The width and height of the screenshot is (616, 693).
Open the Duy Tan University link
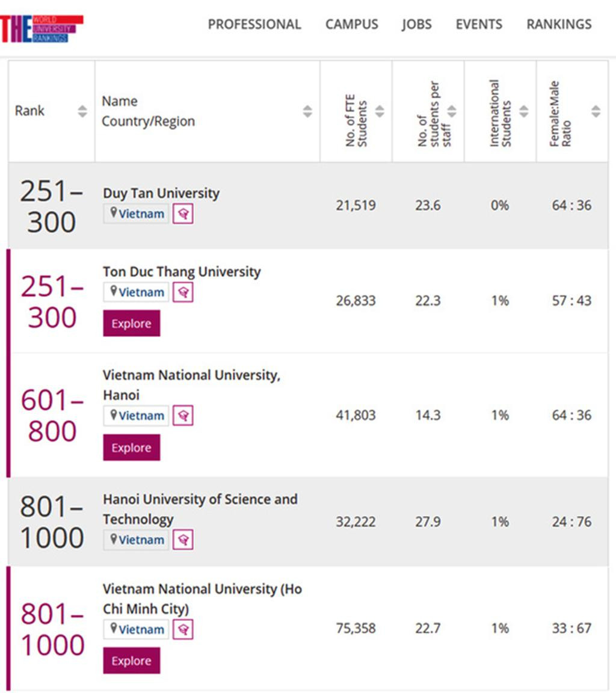coord(161,193)
